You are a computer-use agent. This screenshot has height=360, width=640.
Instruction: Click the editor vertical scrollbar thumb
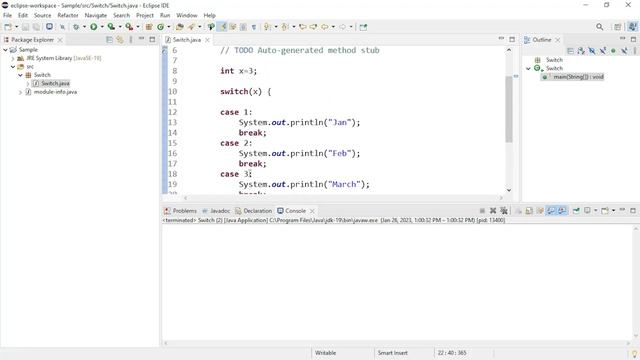[509, 109]
